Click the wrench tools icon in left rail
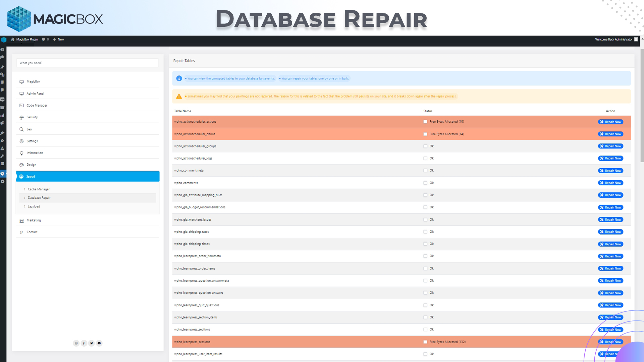Viewport: 644px width, 362px height. tap(2, 156)
